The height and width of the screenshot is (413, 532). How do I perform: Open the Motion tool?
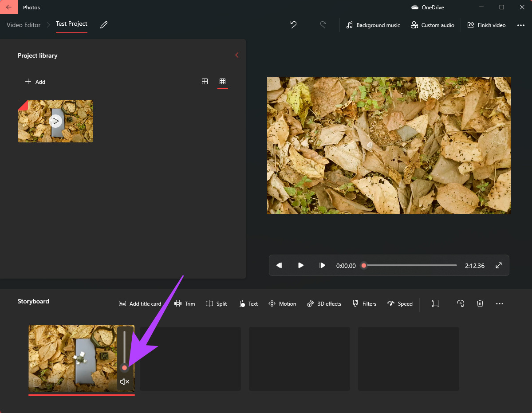(x=282, y=304)
